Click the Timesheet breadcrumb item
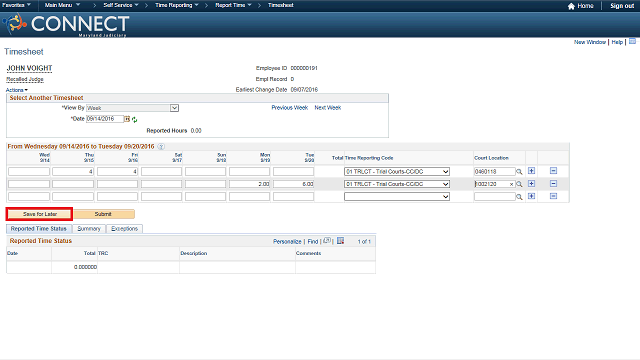Image resolution: width=640 pixels, height=360 pixels. click(280, 5)
